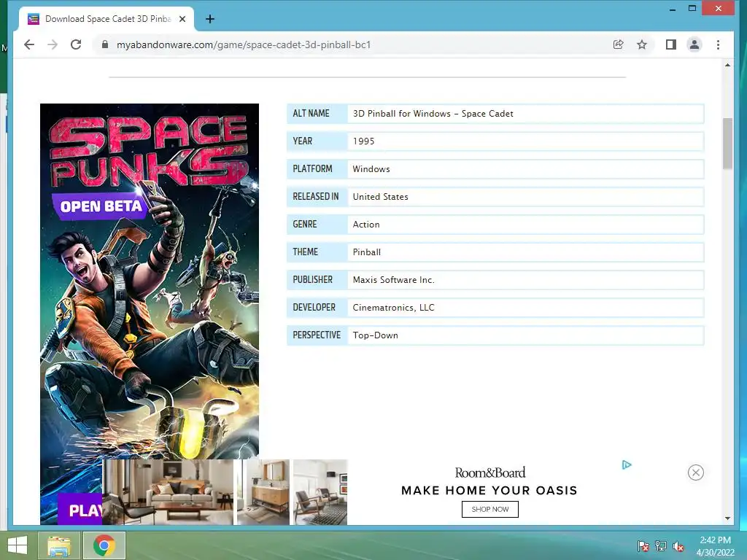Image resolution: width=747 pixels, height=560 pixels.
Task: Open the Action Center flag icon
Action: 643,546
